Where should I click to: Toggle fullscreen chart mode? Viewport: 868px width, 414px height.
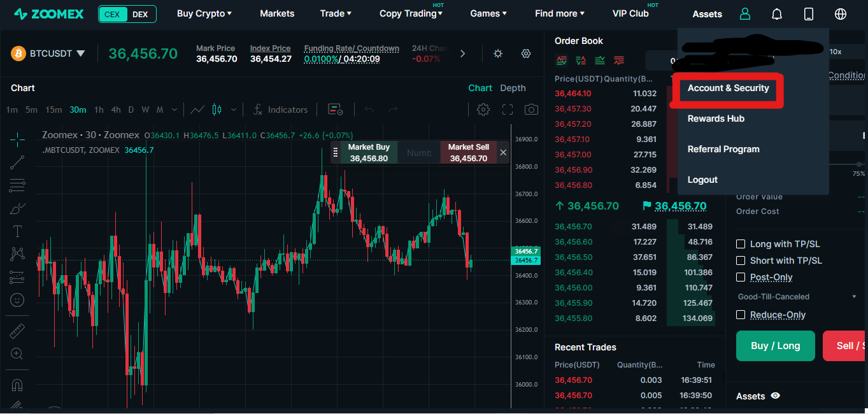(508, 110)
